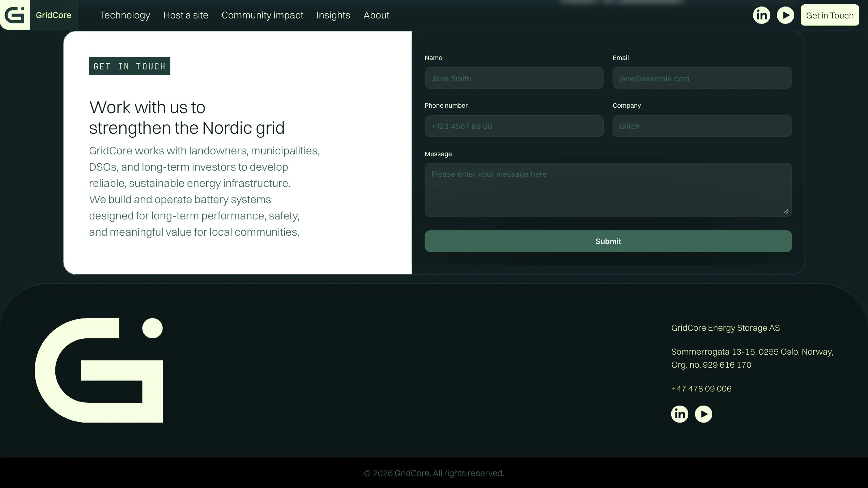The width and height of the screenshot is (868, 488).
Task: Click GridCore Energy Storage AS text
Action: point(726,328)
